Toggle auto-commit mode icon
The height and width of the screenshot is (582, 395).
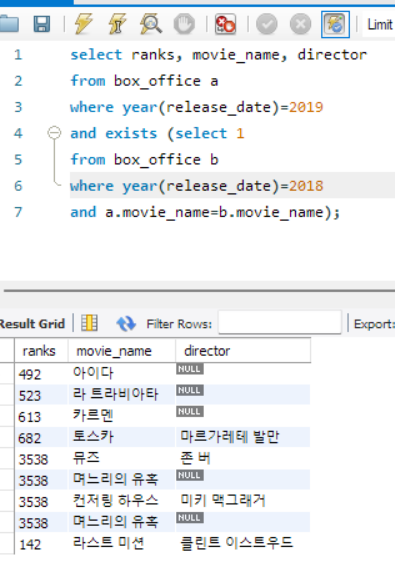click(335, 24)
